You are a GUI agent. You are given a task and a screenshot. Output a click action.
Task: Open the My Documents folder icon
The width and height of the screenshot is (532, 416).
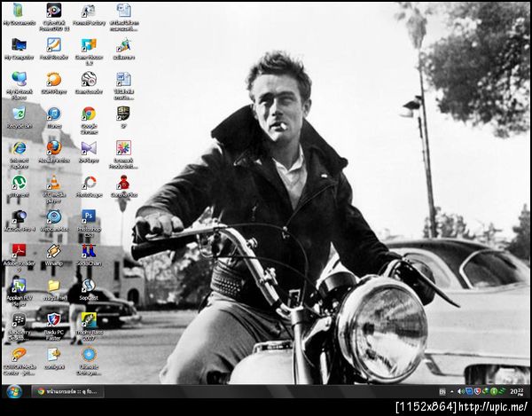pyautogui.click(x=19, y=11)
